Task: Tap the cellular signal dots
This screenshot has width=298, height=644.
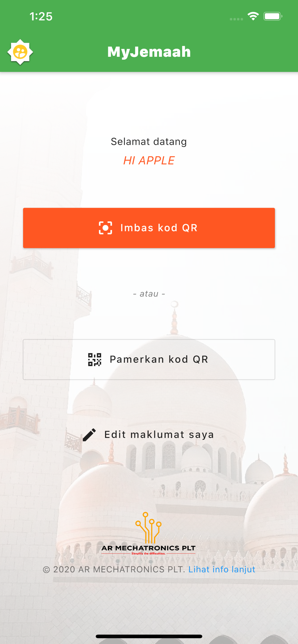Action: 236,19
